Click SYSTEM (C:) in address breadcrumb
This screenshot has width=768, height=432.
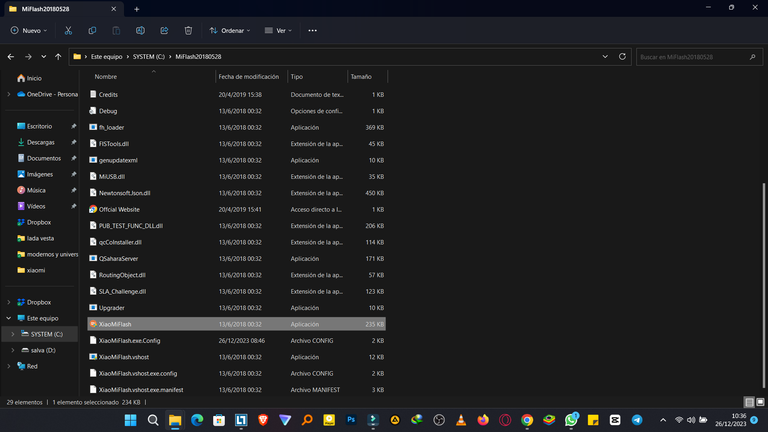click(x=148, y=57)
